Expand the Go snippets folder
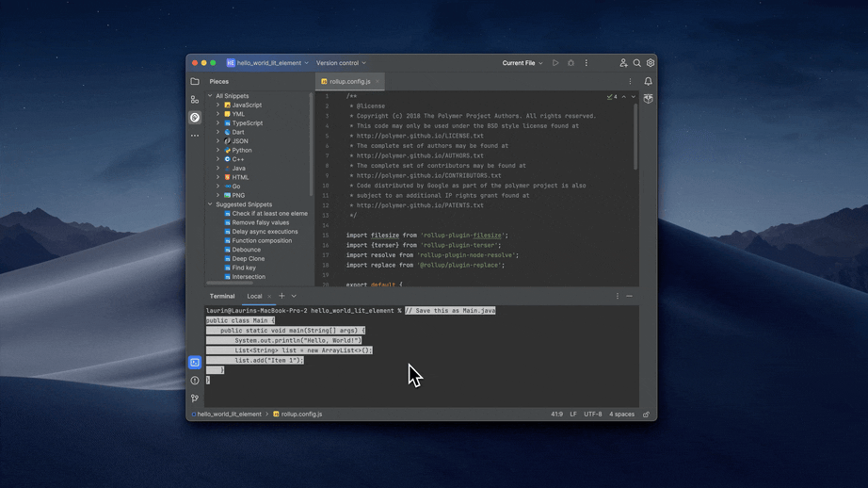The width and height of the screenshot is (868, 488). 218,187
